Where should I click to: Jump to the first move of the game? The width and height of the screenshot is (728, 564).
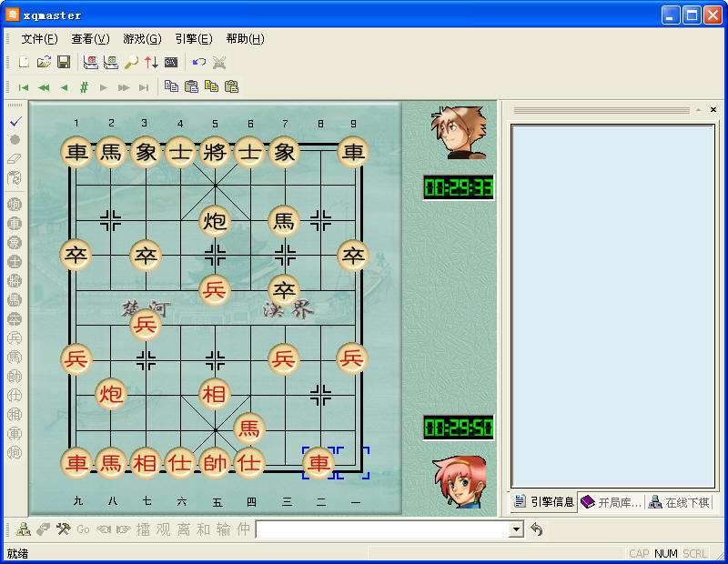(24, 86)
